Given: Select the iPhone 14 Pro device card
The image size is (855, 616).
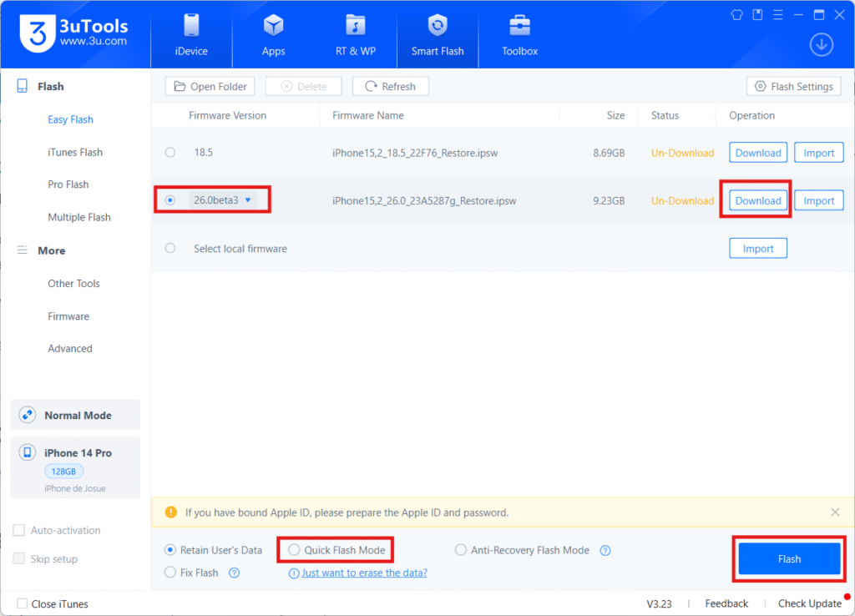Looking at the screenshot, I should coord(75,467).
